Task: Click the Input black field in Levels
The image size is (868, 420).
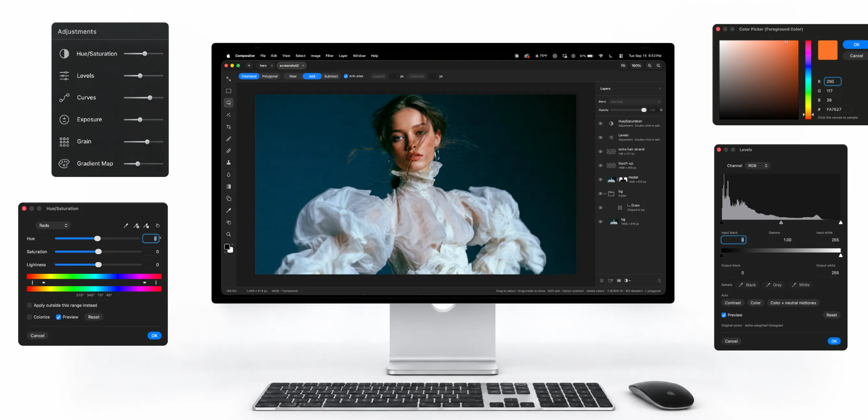Action: 733,240
